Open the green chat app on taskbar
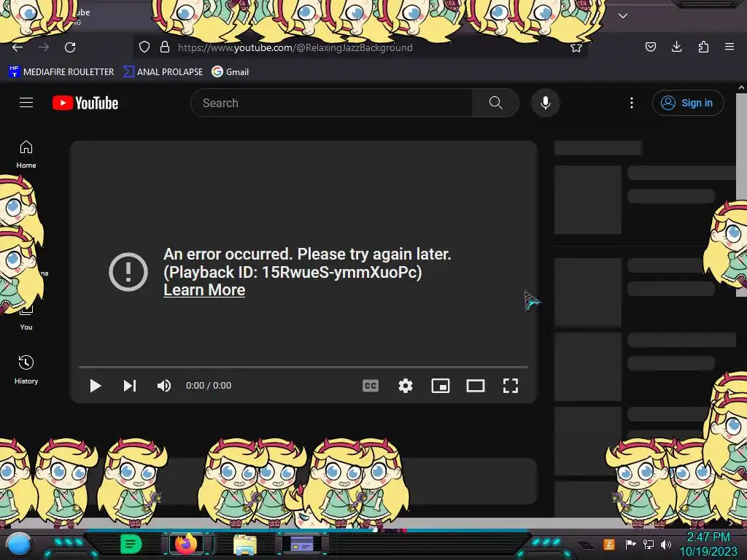747x560 pixels. pos(131,544)
